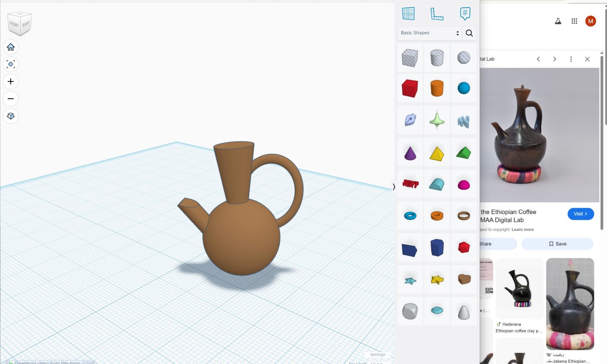This screenshot has width=607, height=364.
Task: Click the Learn more copyright link
Action: 523,230
